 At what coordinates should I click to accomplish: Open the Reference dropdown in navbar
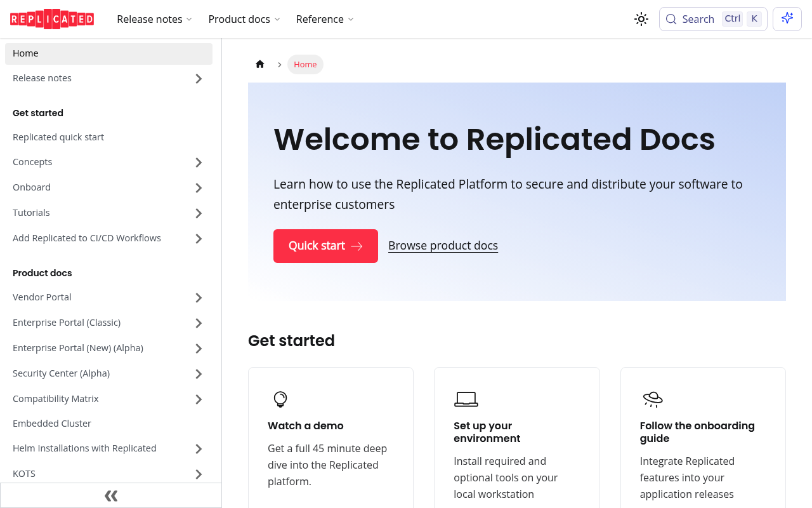click(325, 19)
